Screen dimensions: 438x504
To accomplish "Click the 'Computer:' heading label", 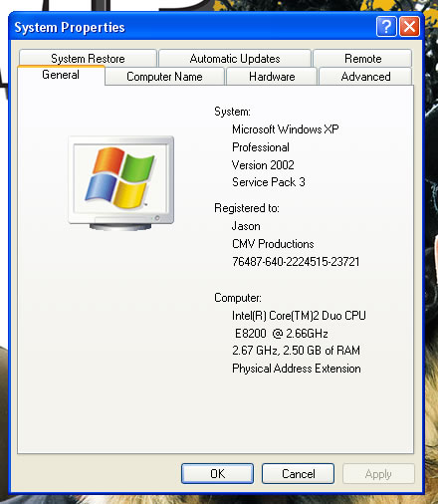I will [238, 298].
